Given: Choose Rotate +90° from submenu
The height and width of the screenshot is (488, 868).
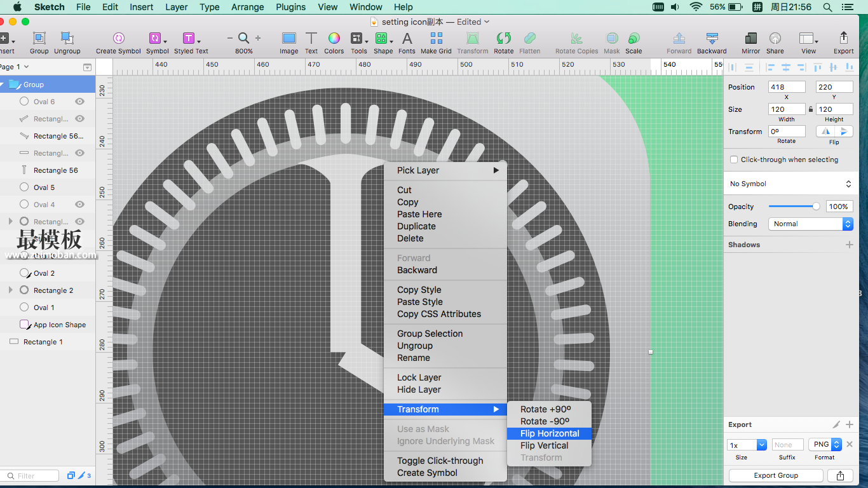Looking at the screenshot, I should pos(550,409).
